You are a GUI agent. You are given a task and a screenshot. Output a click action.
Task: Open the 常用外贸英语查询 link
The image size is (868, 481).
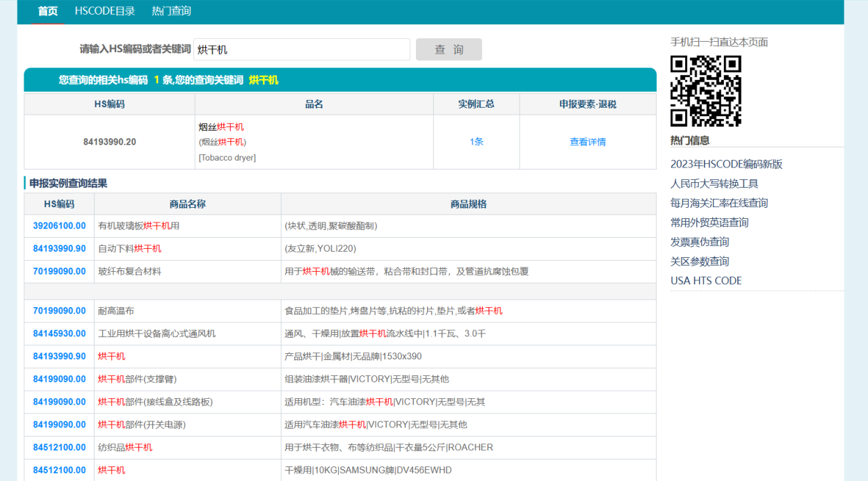pos(709,222)
